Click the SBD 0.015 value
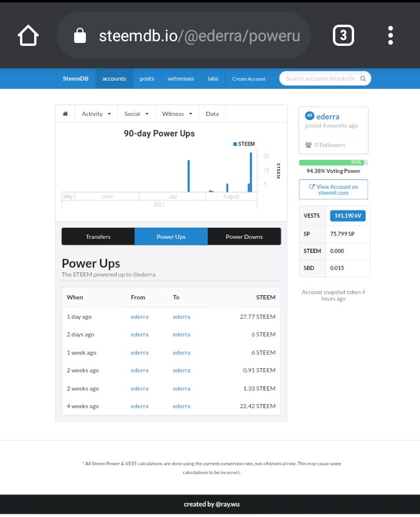The width and height of the screenshot is (420, 517). [337, 268]
